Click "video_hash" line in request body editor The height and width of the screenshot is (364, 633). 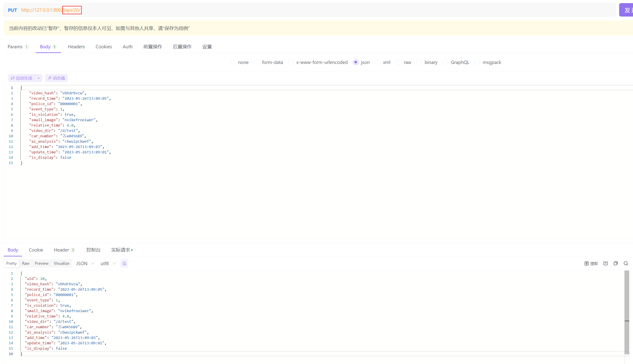click(x=58, y=93)
